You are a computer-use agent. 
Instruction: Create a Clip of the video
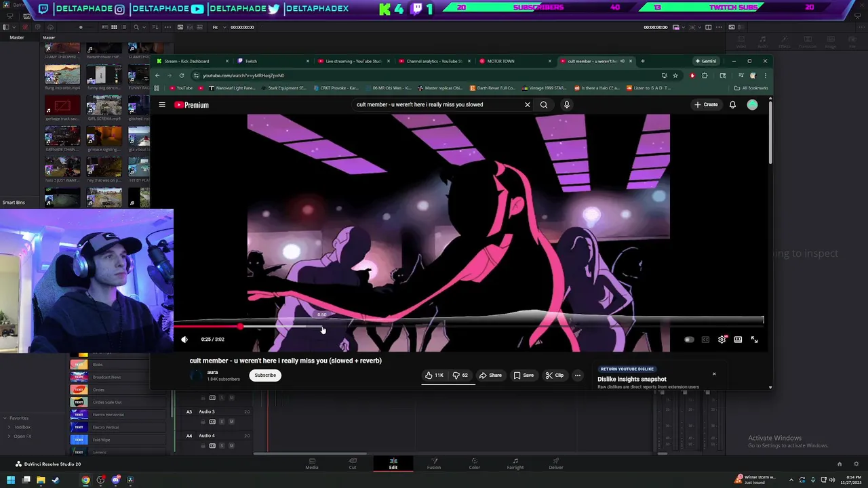pos(554,375)
